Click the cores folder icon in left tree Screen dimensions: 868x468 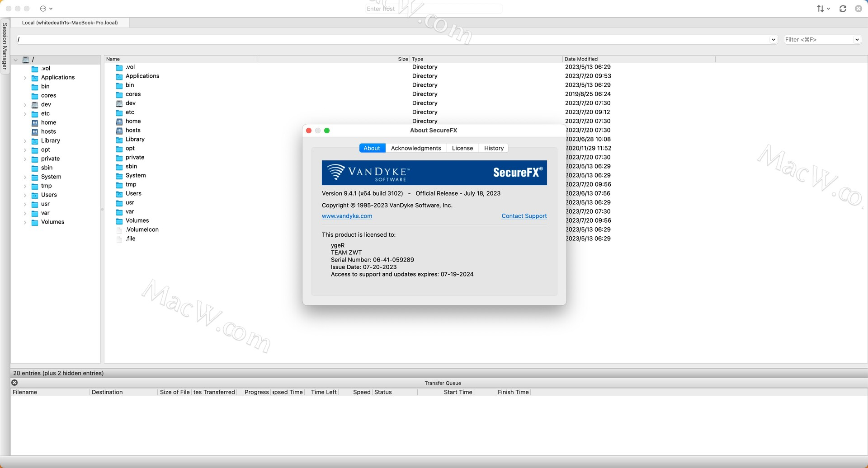(x=35, y=96)
